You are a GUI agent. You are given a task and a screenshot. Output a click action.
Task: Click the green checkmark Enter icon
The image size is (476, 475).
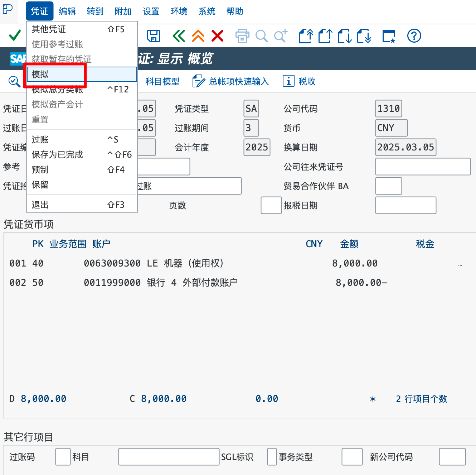pyautogui.click(x=15, y=35)
